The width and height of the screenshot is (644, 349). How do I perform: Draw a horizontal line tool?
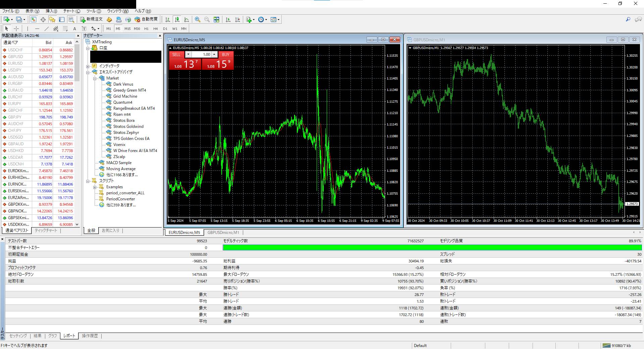(x=37, y=29)
